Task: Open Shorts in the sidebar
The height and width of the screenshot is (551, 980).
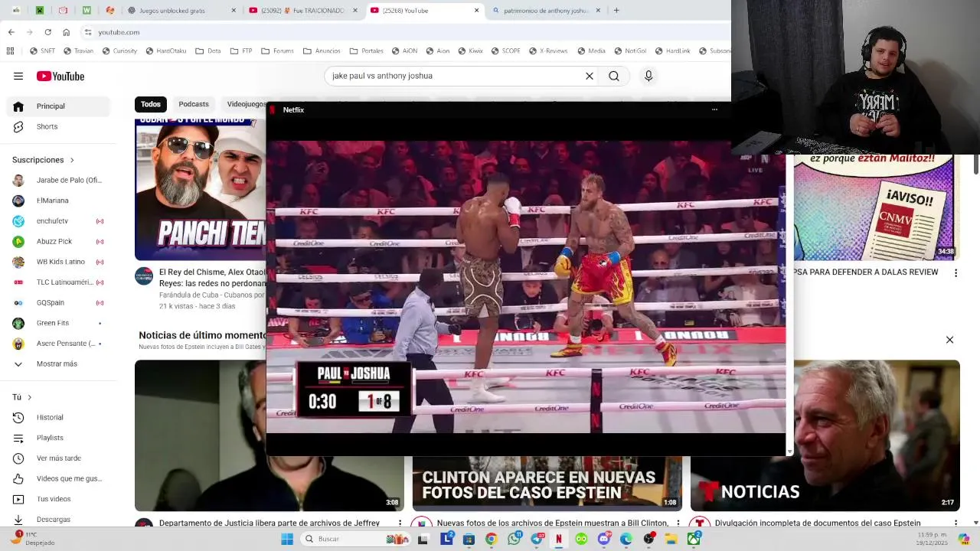Action: [58, 126]
